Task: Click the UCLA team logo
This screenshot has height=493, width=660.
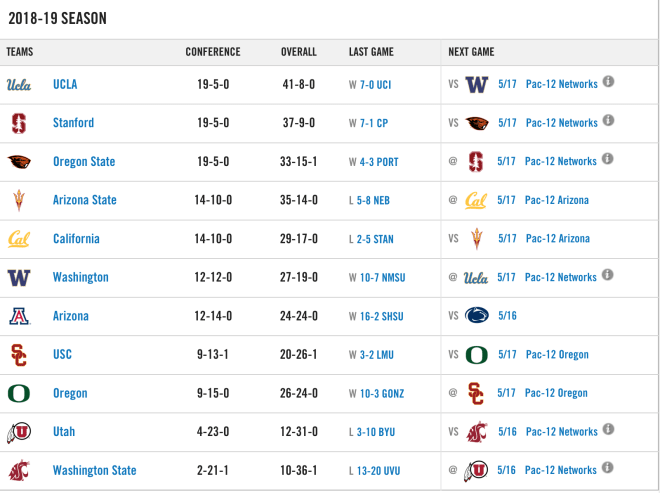Action: pyautogui.click(x=19, y=85)
